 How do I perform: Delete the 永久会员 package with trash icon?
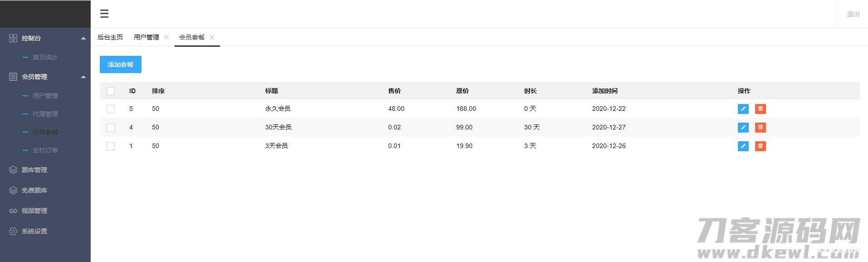(x=760, y=109)
